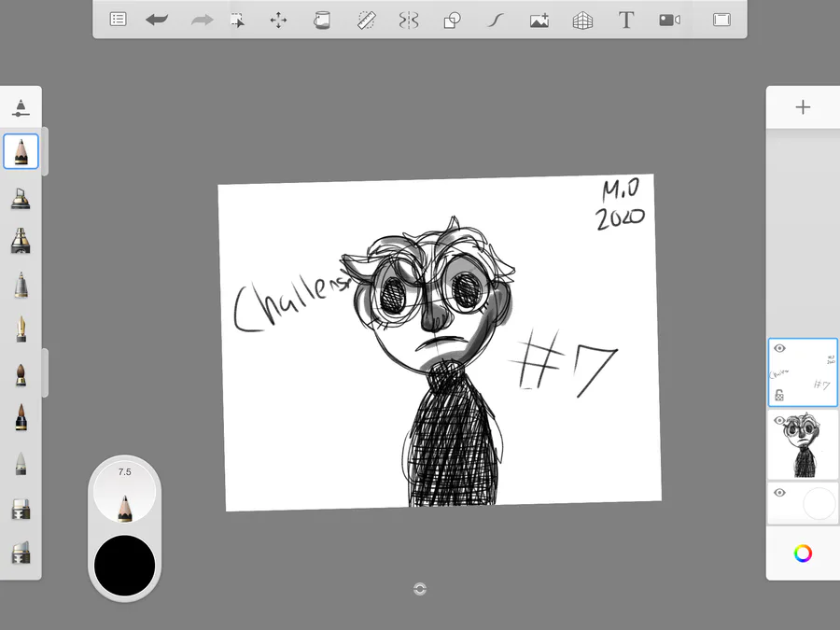
Task: Pick the gold-nib Fountain pen brush
Action: pos(21,329)
